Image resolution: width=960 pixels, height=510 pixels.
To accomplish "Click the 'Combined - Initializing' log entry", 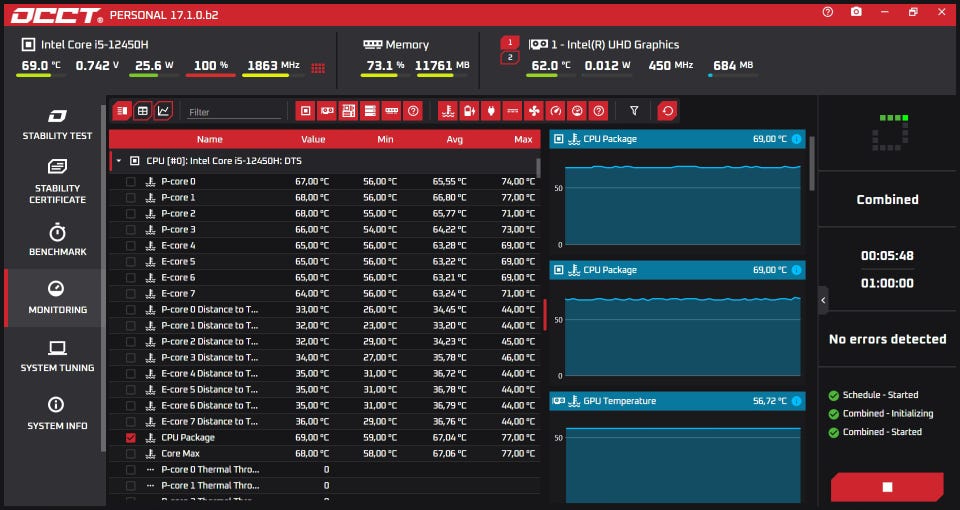I will point(888,414).
